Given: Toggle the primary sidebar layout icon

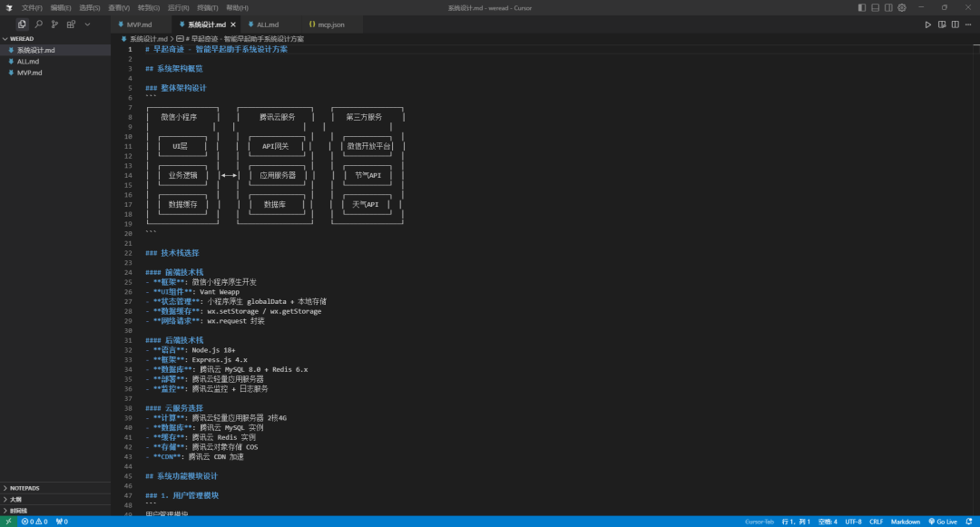Looking at the screenshot, I should (x=862, y=7).
